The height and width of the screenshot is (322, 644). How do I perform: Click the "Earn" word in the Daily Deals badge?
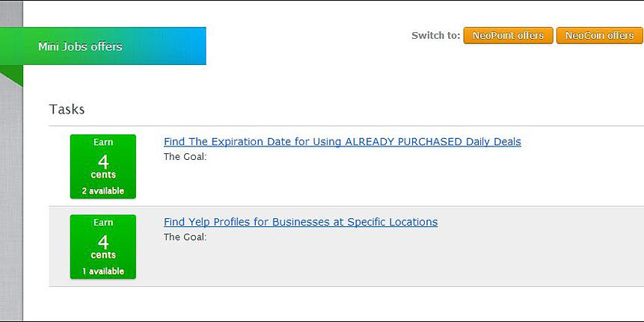tap(103, 142)
